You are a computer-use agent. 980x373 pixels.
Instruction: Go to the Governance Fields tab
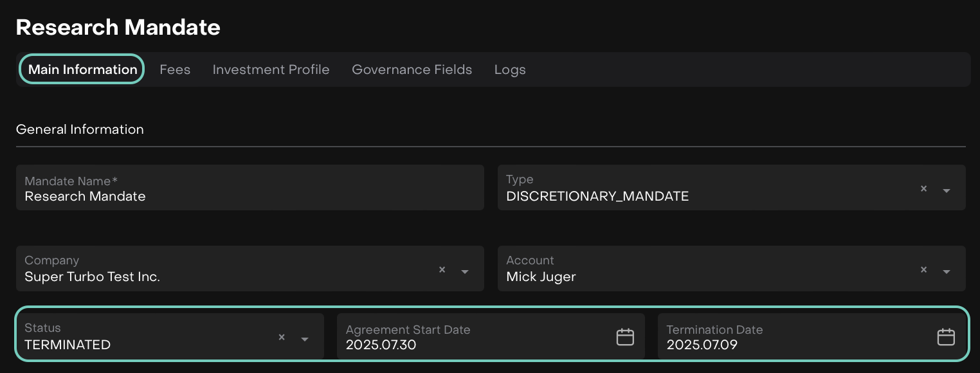[x=412, y=69]
